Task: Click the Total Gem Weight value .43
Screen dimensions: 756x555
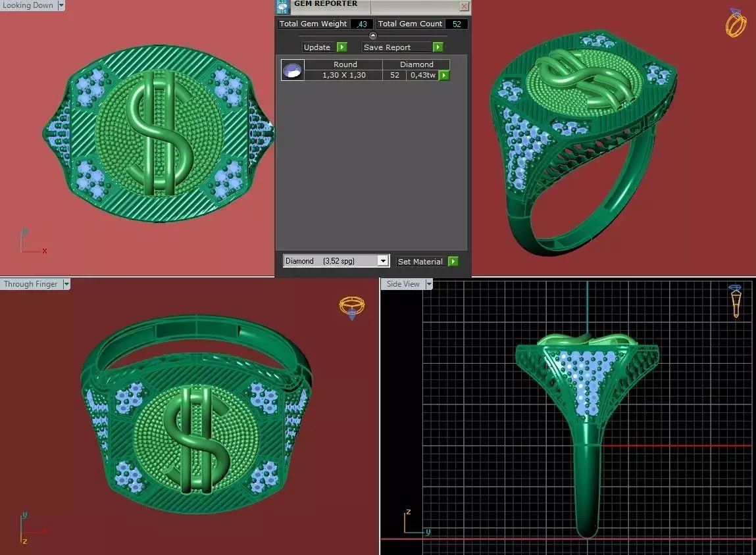Action: click(x=362, y=24)
